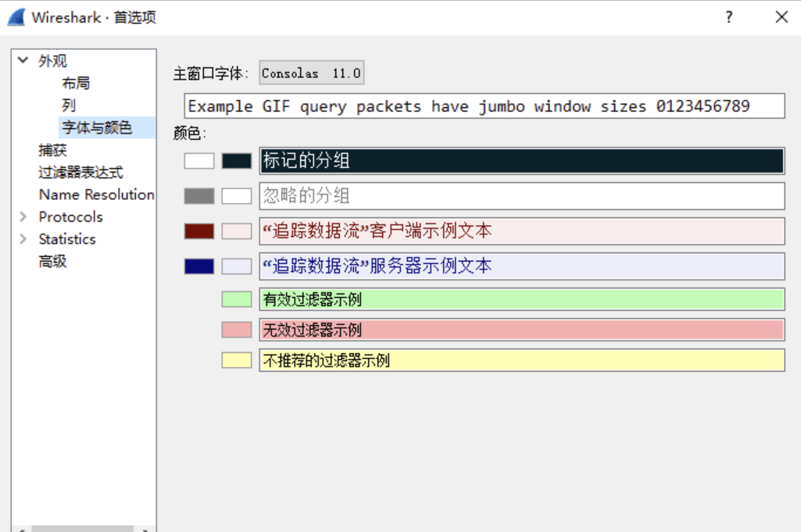The image size is (801, 532).
Task: Open the 高级 (Advanced) preferences
Action: [52, 261]
